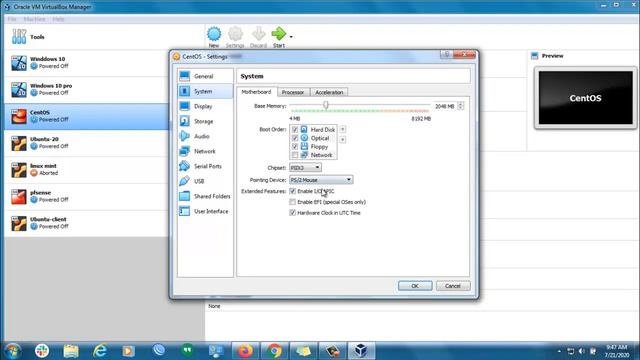Open Shared Folders settings category
Image resolution: width=640 pixels, height=360 pixels.
205,196
